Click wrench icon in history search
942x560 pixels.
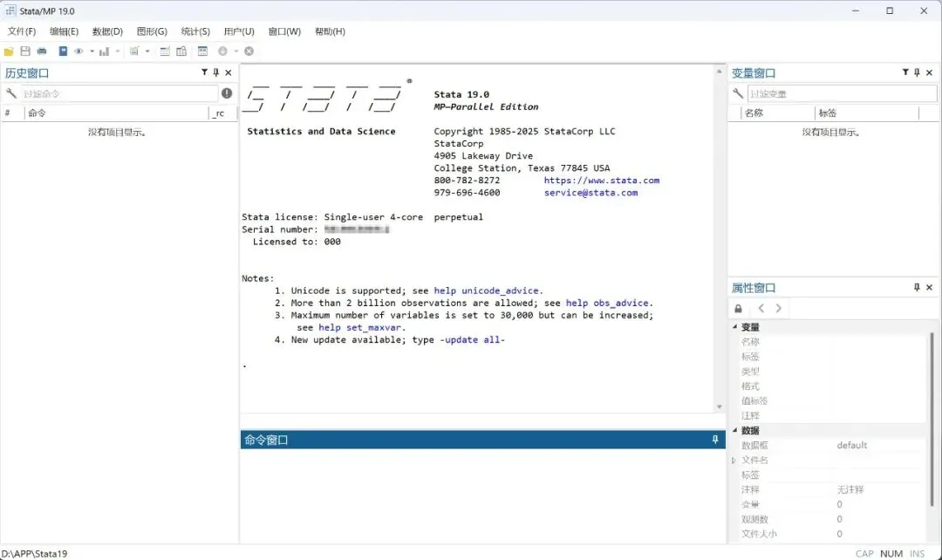pos(10,93)
